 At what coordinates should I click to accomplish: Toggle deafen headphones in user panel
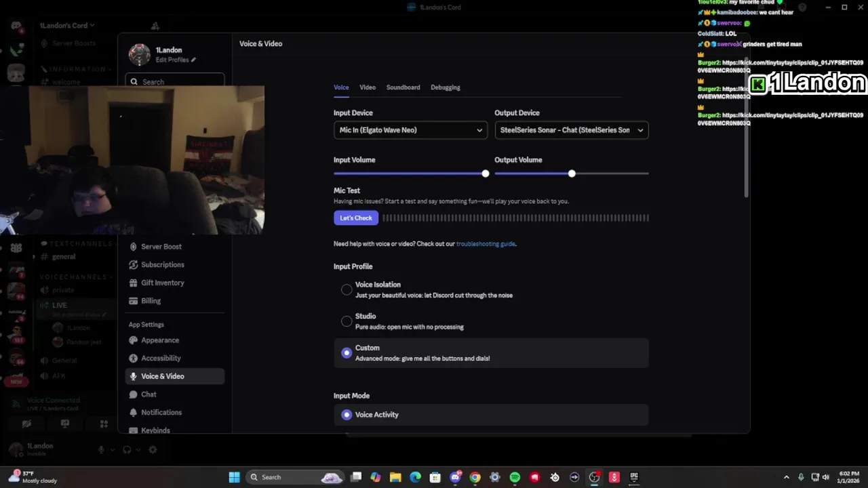click(x=127, y=449)
